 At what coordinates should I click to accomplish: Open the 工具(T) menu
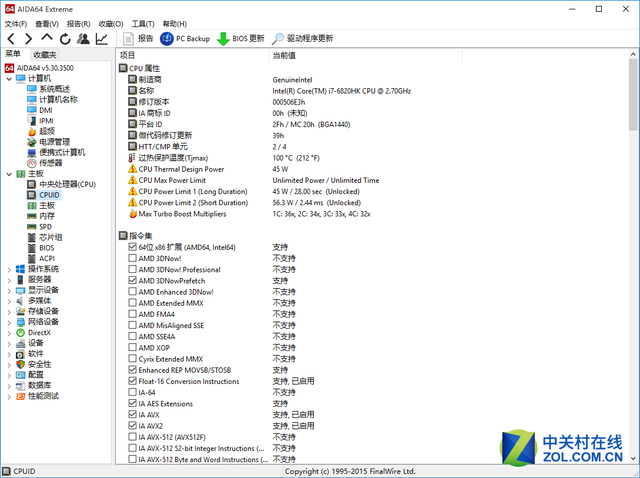(143, 24)
